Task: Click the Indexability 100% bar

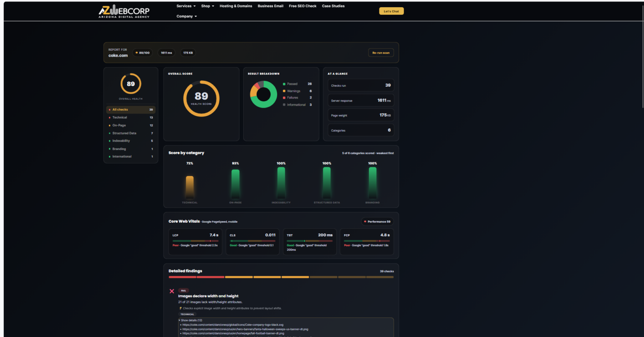Action: [x=281, y=183]
